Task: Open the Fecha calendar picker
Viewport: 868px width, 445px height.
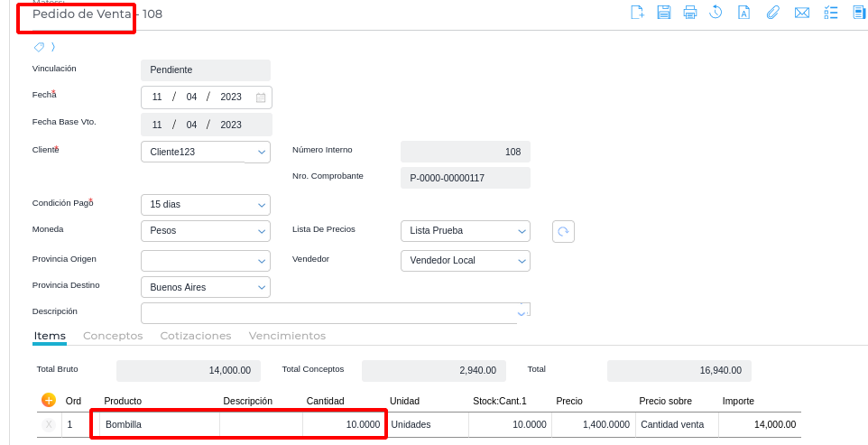Action: coord(261,97)
